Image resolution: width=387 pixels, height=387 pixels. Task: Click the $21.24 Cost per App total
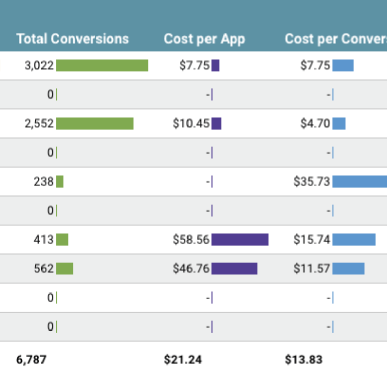point(183,360)
